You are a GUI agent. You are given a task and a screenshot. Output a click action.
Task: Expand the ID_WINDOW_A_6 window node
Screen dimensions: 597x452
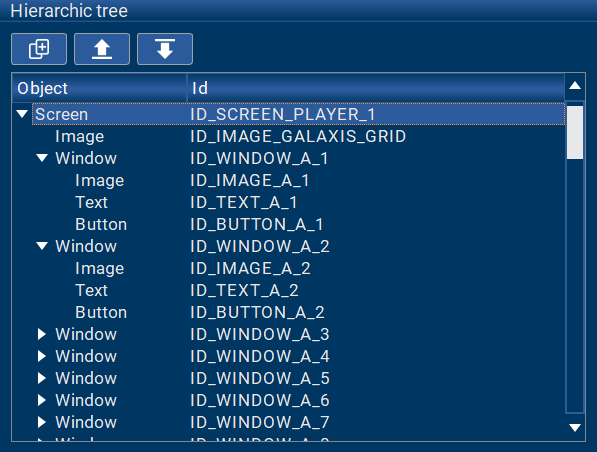point(42,400)
